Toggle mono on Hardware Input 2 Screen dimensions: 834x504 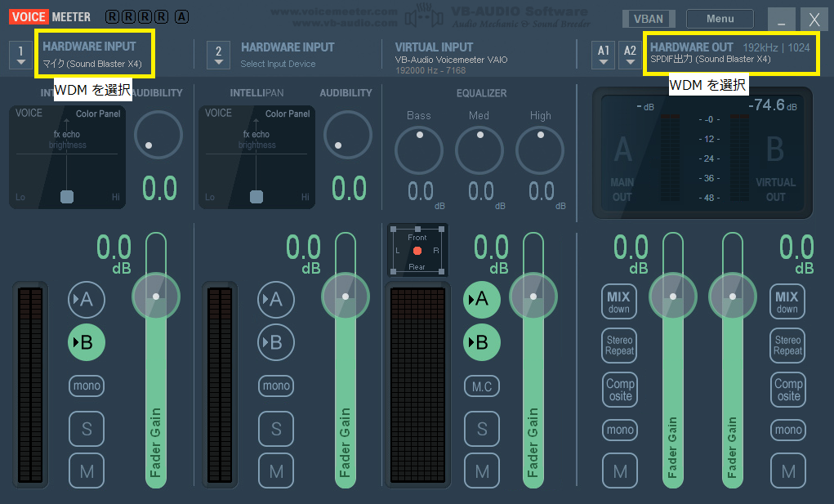coord(275,386)
